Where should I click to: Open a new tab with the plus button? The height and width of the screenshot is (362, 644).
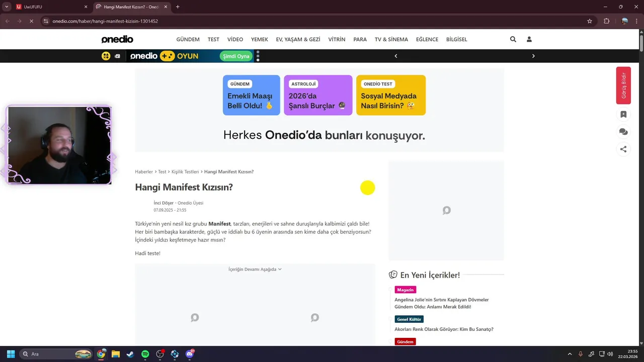tap(178, 7)
